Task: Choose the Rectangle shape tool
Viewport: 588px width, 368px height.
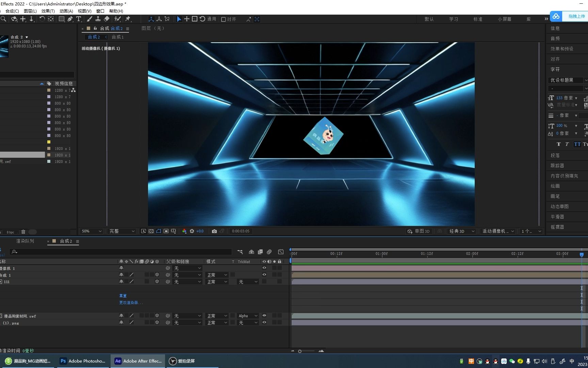Action: pyautogui.click(x=62, y=19)
